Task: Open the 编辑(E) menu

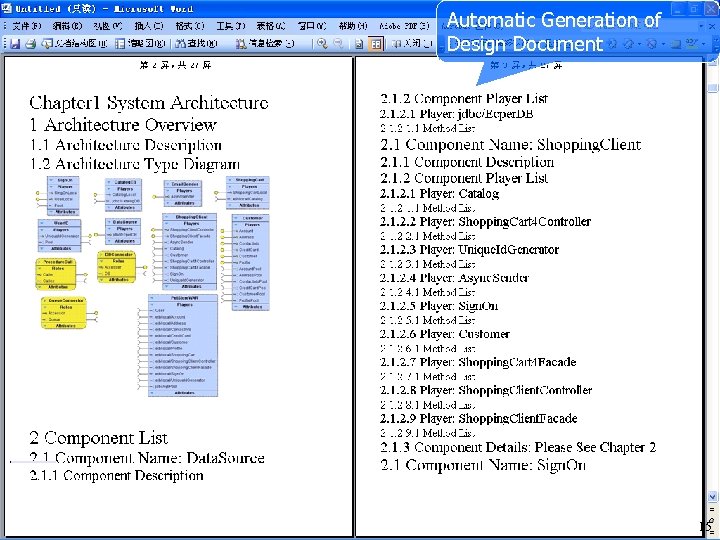Action: pyautogui.click(x=67, y=26)
